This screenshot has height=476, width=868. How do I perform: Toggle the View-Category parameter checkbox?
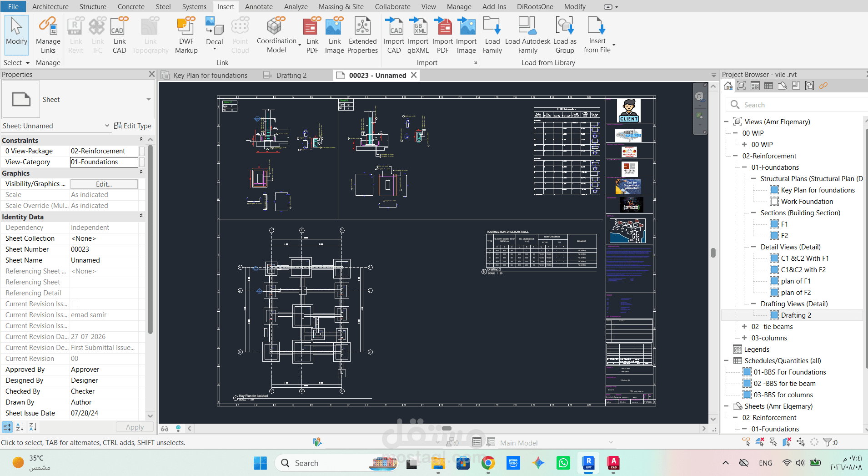click(142, 162)
